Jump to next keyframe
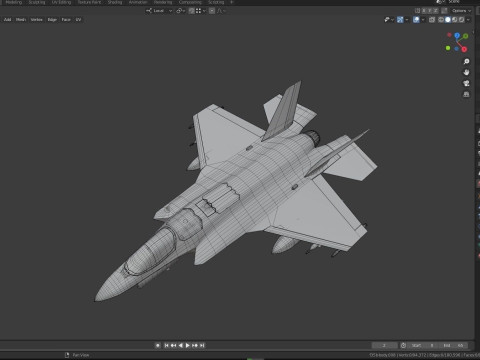The height and width of the screenshot is (360, 480). point(195,345)
